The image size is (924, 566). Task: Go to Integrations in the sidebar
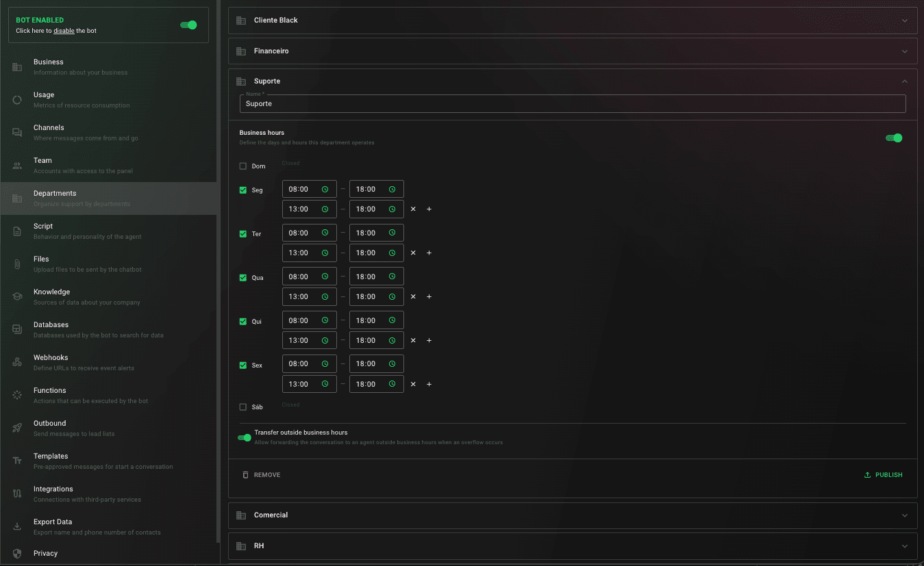click(x=110, y=494)
